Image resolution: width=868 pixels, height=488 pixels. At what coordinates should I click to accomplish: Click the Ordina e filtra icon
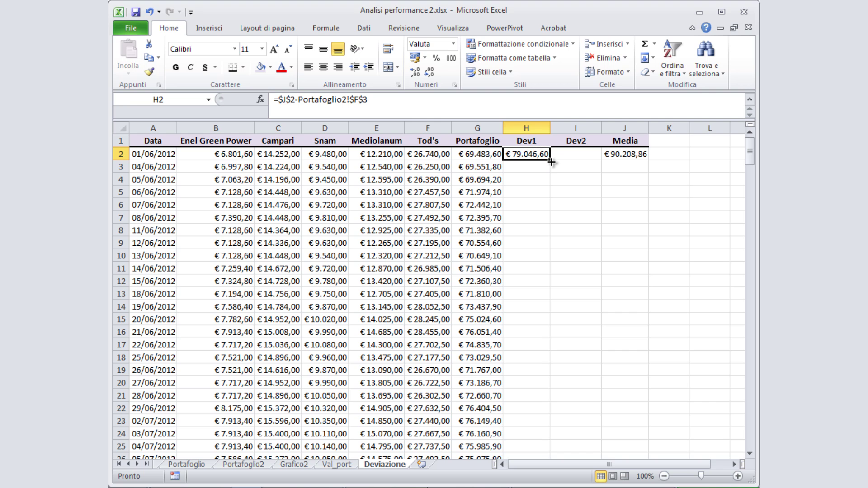click(x=672, y=50)
